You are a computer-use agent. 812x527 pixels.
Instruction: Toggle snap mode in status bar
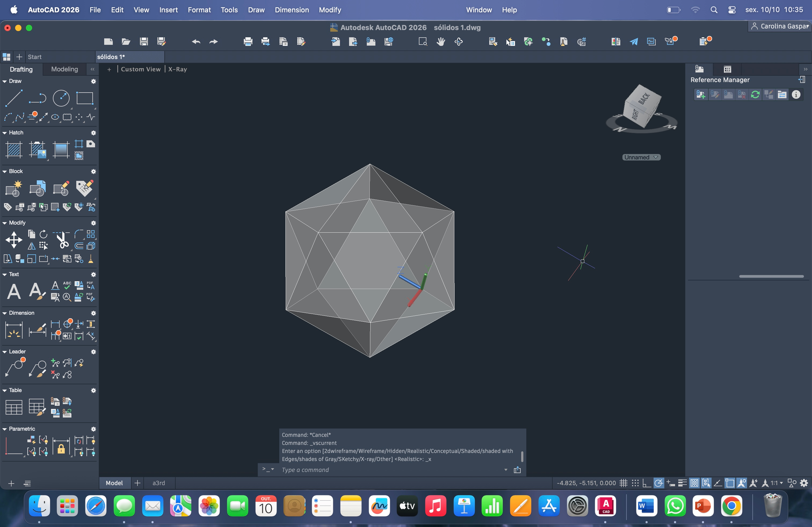pyautogui.click(x=635, y=483)
